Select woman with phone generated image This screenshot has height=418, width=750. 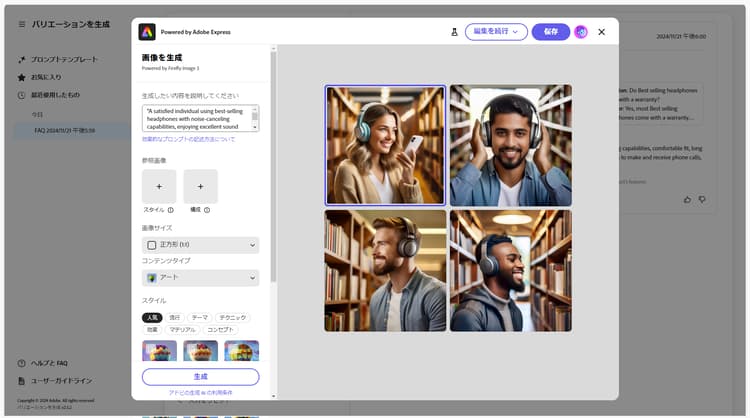click(x=385, y=145)
